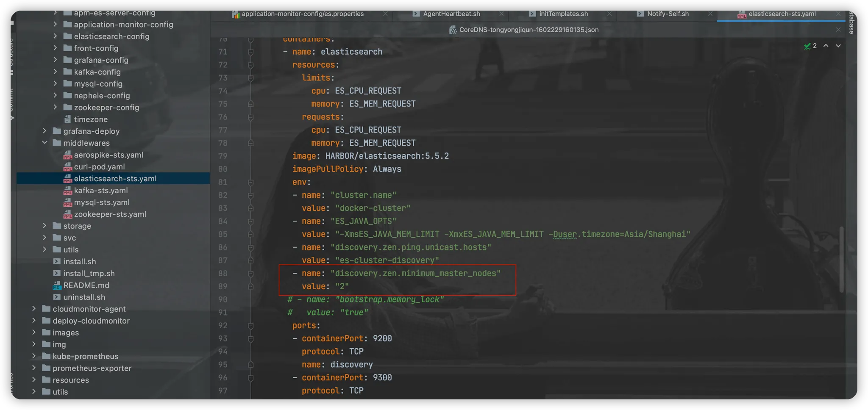Select elasticsearch-sts.yaml in the project tree
The width and height of the screenshot is (868, 410).
coord(113,179)
